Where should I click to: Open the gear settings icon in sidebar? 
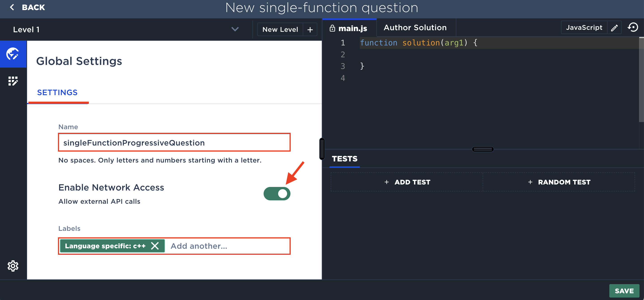click(13, 266)
